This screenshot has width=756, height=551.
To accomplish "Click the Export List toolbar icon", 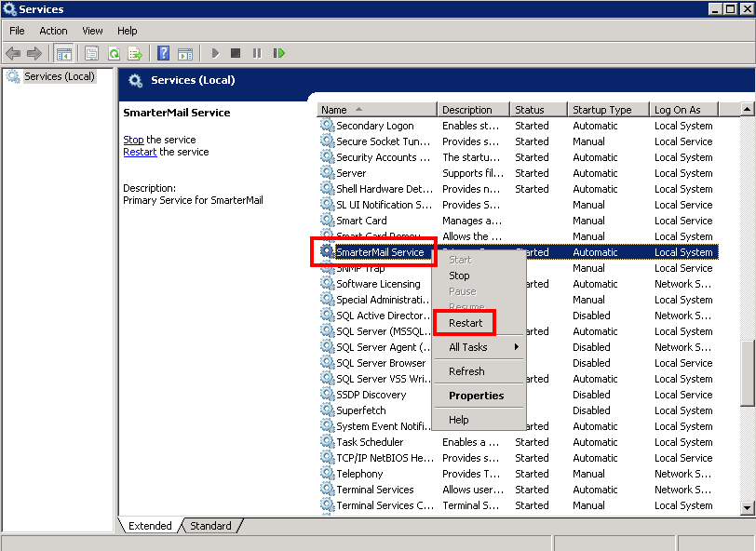I will 135,53.
